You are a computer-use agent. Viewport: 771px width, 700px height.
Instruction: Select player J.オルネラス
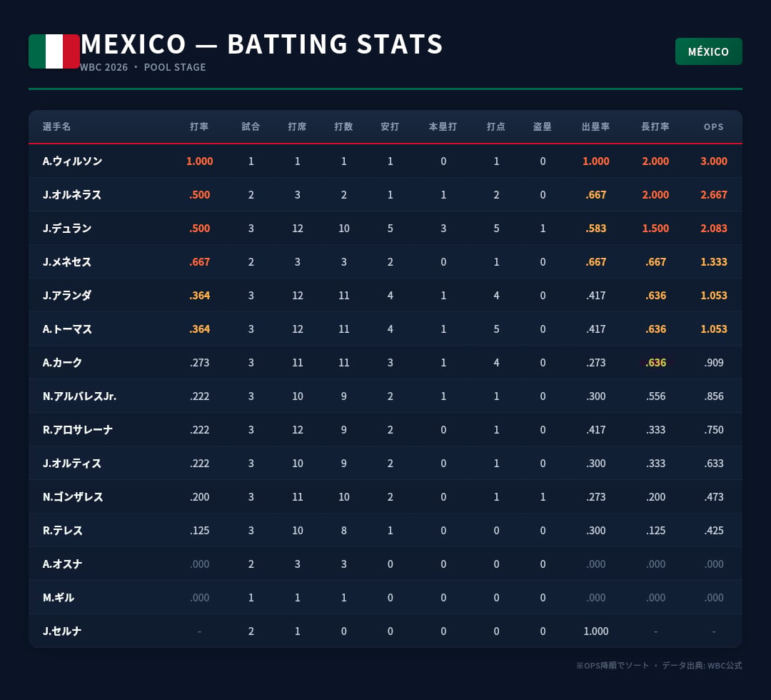[72, 195]
